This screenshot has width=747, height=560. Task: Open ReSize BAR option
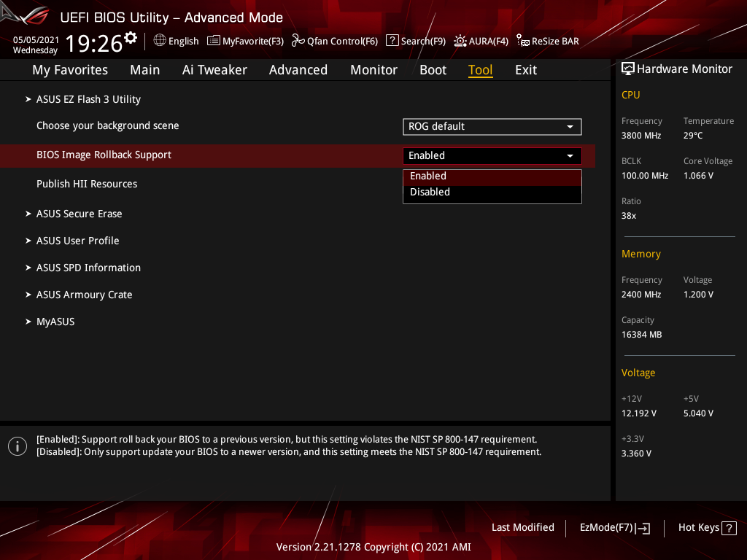click(x=555, y=41)
